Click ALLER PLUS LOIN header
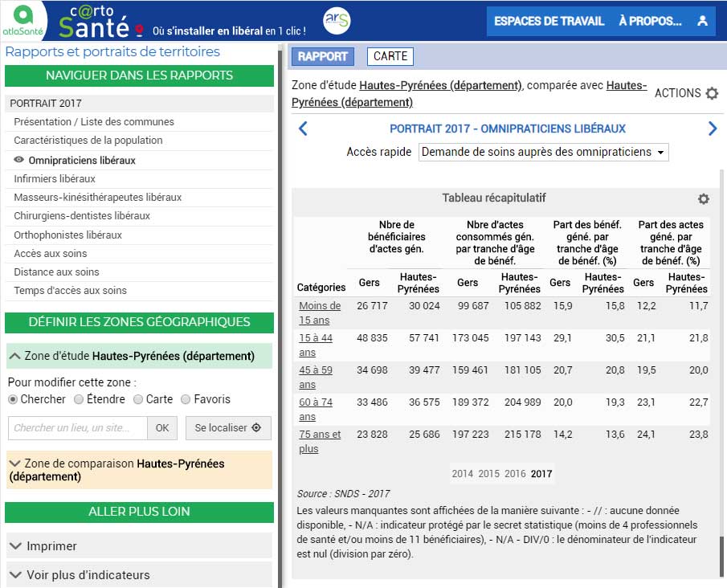 pos(139,512)
